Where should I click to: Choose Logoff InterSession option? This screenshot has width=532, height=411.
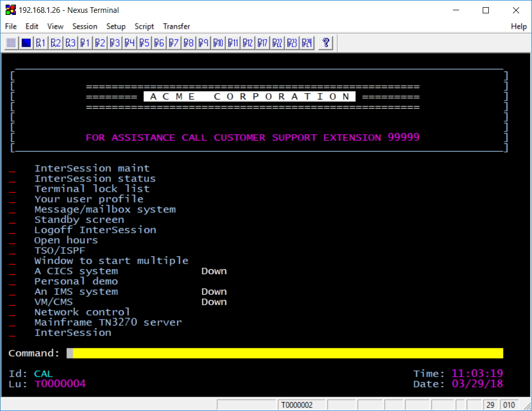[x=95, y=230]
